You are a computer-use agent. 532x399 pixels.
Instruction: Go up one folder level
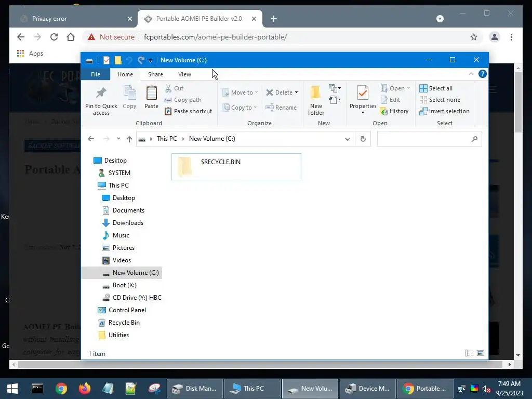[129, 139]
